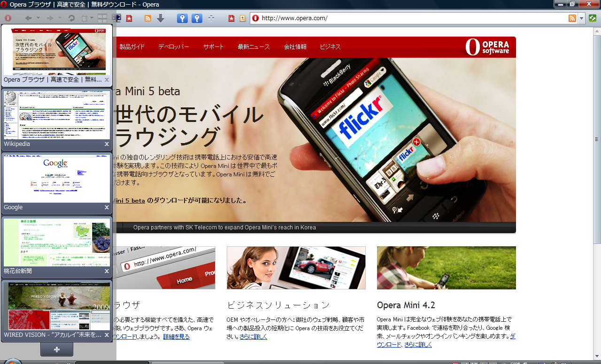Click the Opera site icon in the address field

tap(255, 18)
